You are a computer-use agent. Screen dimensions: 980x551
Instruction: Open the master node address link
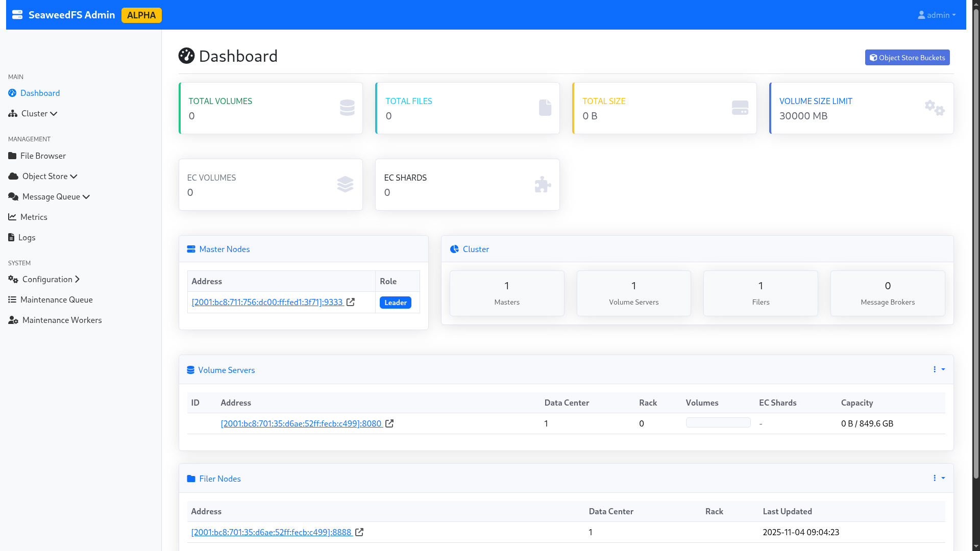[x=267, y=302]
